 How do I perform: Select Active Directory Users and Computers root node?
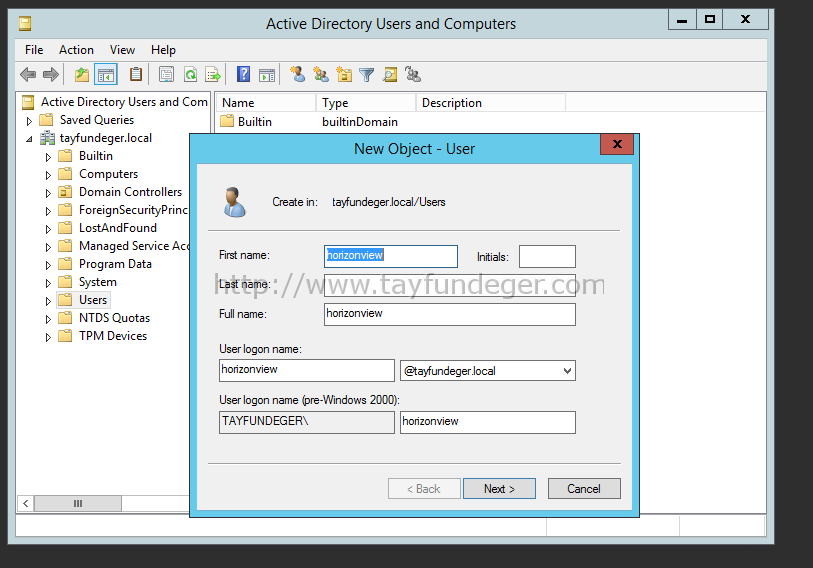coord(124,102)
